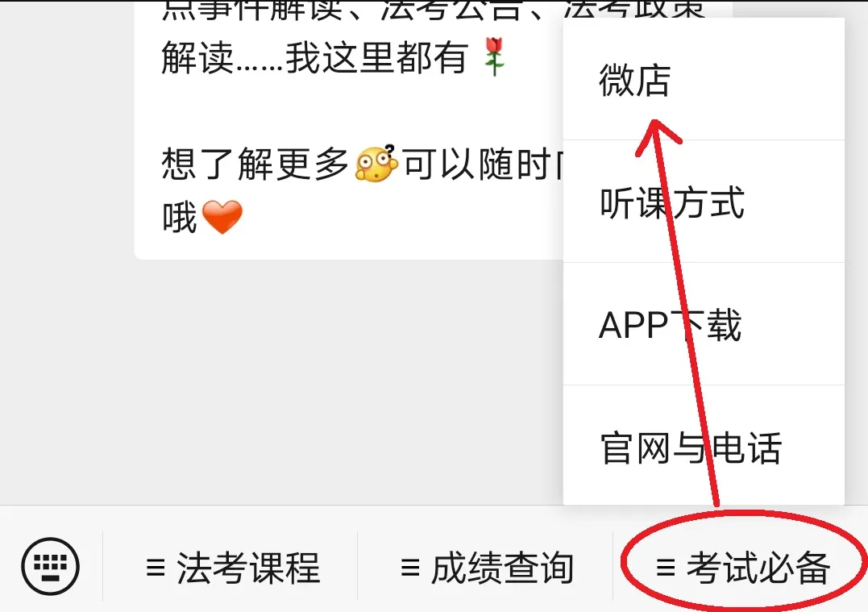Choose APP下载 menu entry

click(x=704, y=324)
